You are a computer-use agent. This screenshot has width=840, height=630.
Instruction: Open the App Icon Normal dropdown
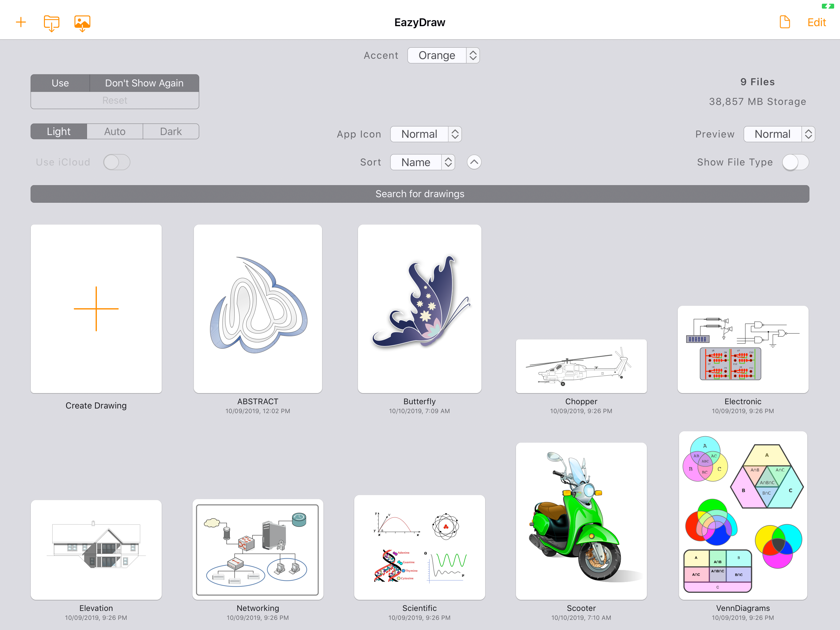tap(426, 134)
